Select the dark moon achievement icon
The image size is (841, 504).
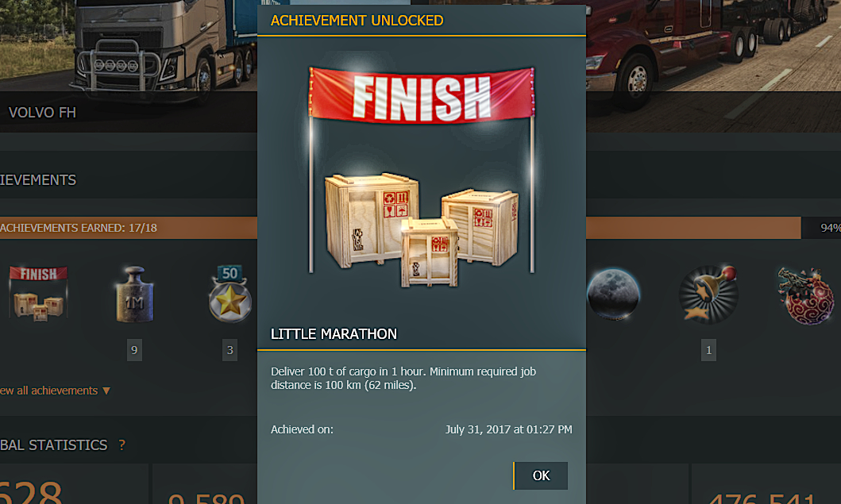tap(613, 294)
